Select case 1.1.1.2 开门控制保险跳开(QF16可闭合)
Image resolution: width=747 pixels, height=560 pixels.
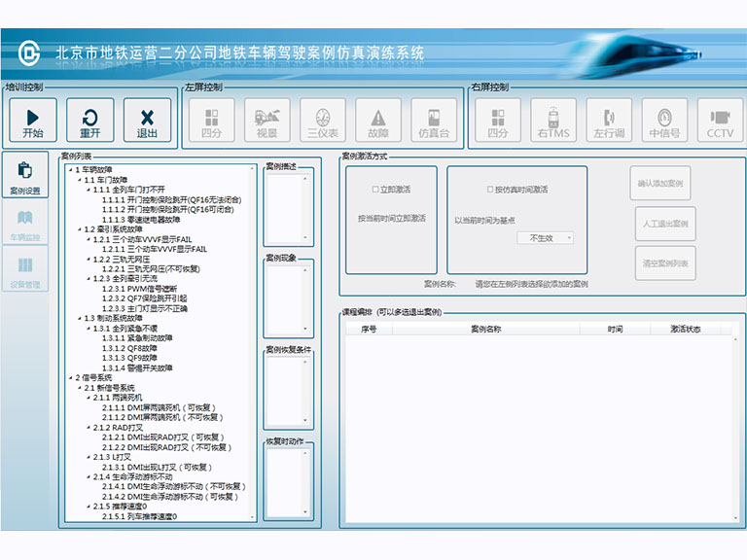168,210
